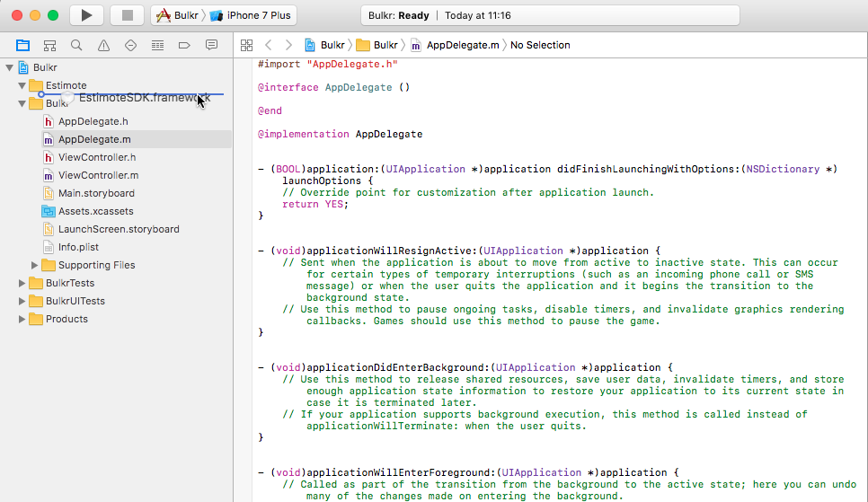
Task: Click the applicationWillEnterForeground method signature
Action: click(x=468, y=472)
